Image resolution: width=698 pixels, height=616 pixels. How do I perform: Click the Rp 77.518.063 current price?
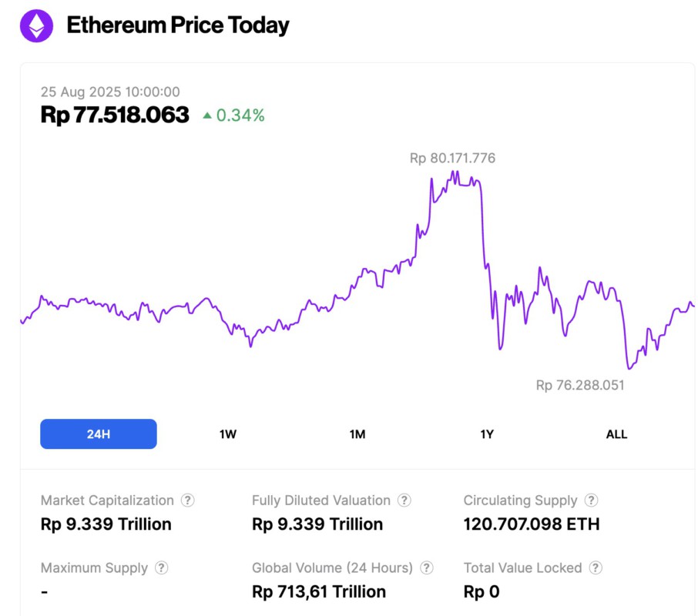(x=115, y=114)
